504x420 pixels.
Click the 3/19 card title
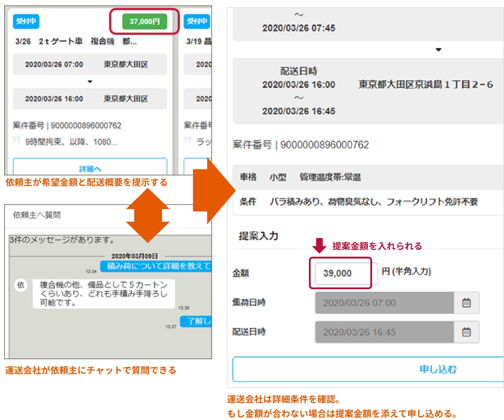(x=199, y=41)
